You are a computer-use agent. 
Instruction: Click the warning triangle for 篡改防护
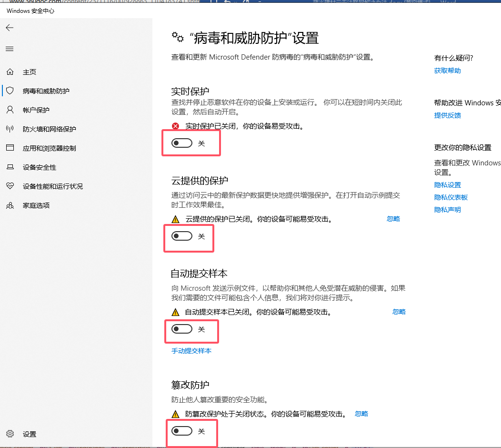pos(175,415)
